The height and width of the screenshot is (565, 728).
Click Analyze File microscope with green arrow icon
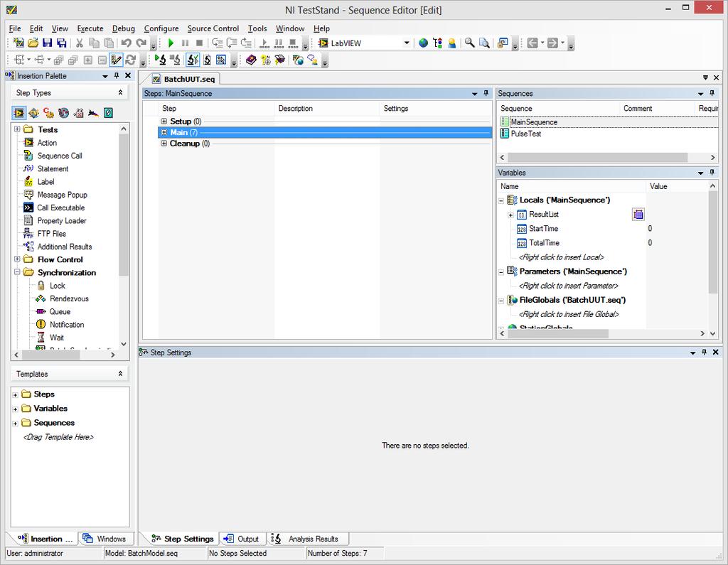160,60
